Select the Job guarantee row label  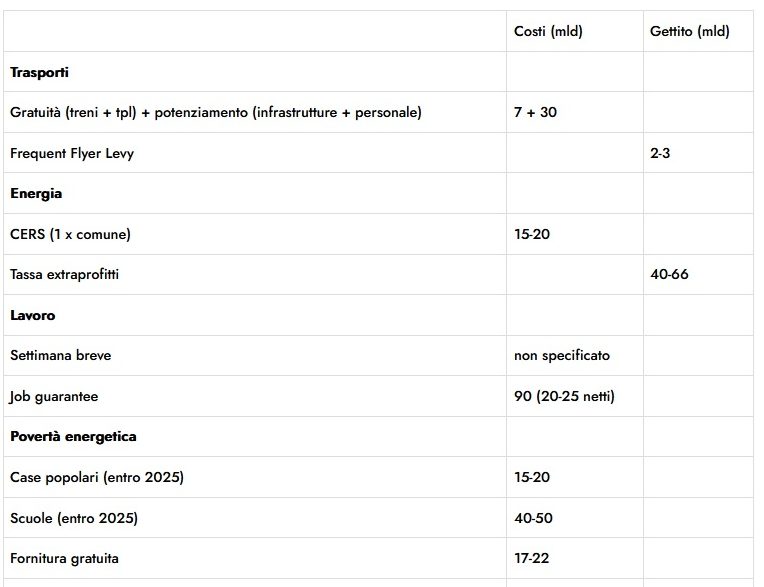pyautogui.click(x=54, y=397)
